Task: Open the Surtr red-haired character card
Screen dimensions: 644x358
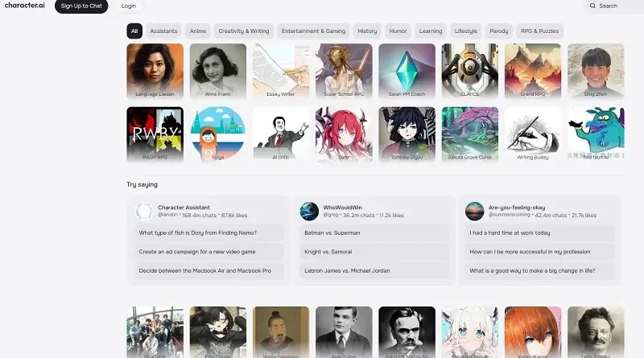Action: point(344,134)
